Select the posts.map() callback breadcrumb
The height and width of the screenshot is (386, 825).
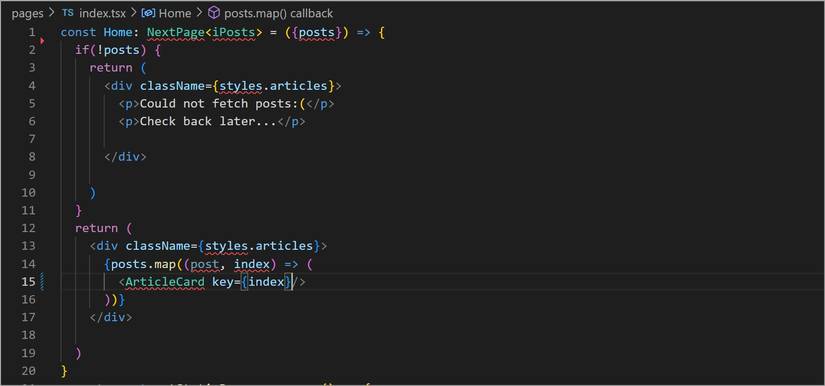(278, 13)
